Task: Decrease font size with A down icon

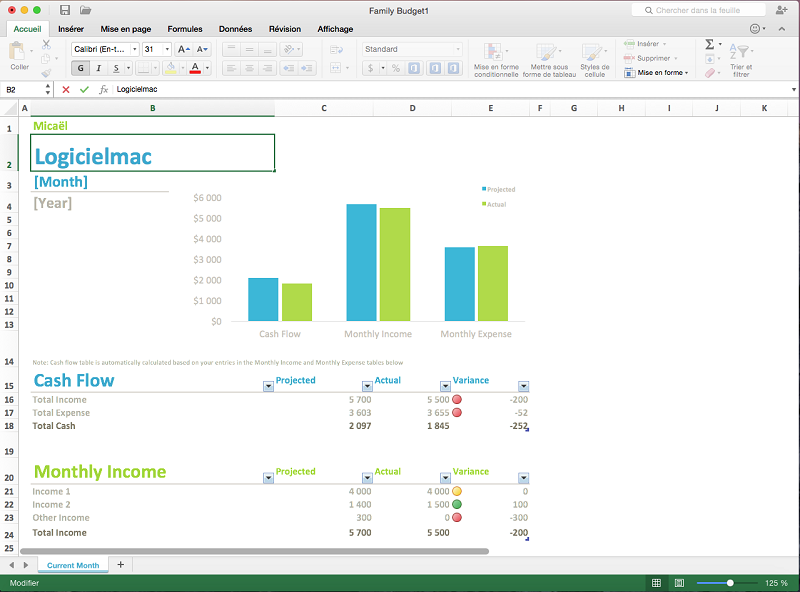Action: tap(202, 49)
